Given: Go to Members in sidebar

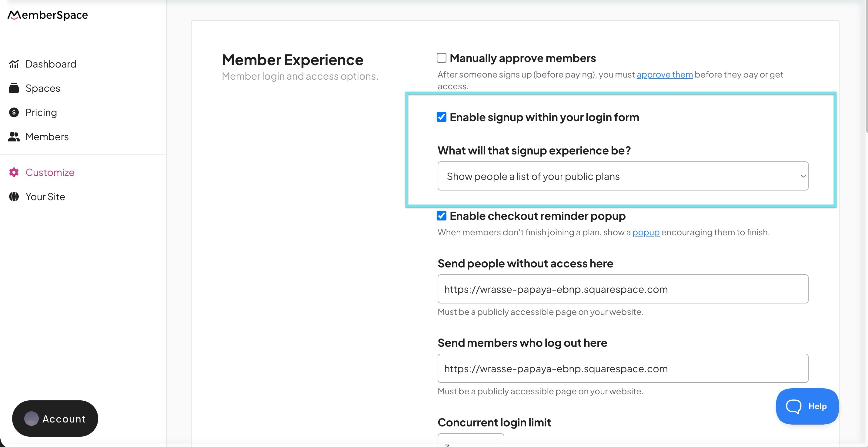Looking at the screenshot, I should (x=47, y=137).
